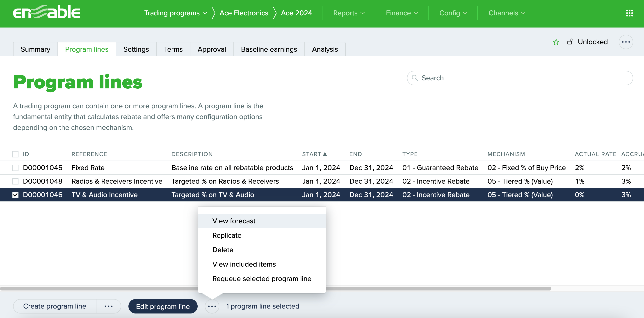
Task: Favorite this program with the star icon
Action: [556, 42]
